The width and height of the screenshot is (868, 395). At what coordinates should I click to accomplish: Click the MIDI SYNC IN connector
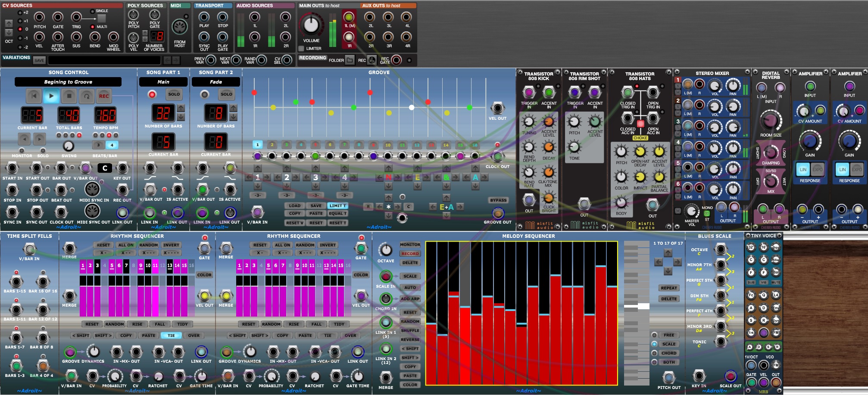[92, 189]
